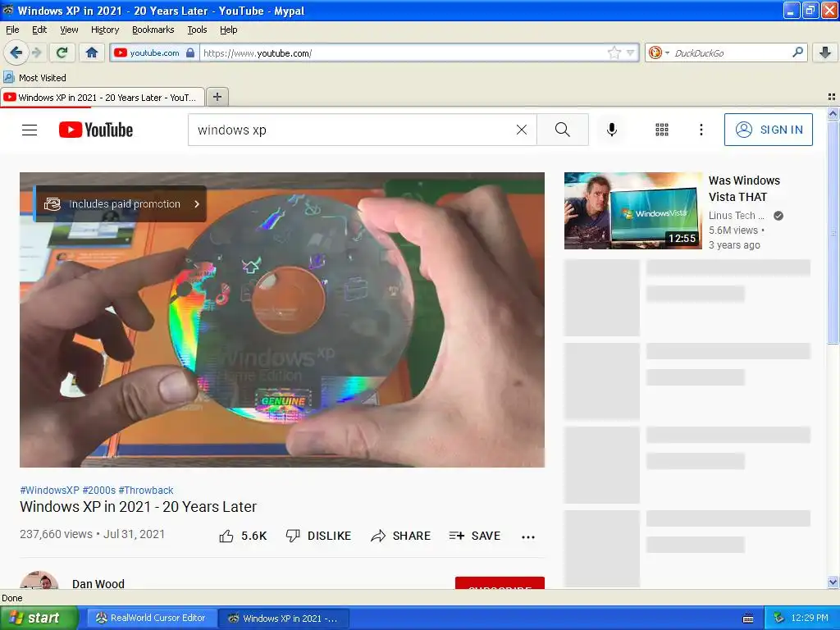Clear the YouTube search with the X
840x630 pixels.
coord(521,130)
